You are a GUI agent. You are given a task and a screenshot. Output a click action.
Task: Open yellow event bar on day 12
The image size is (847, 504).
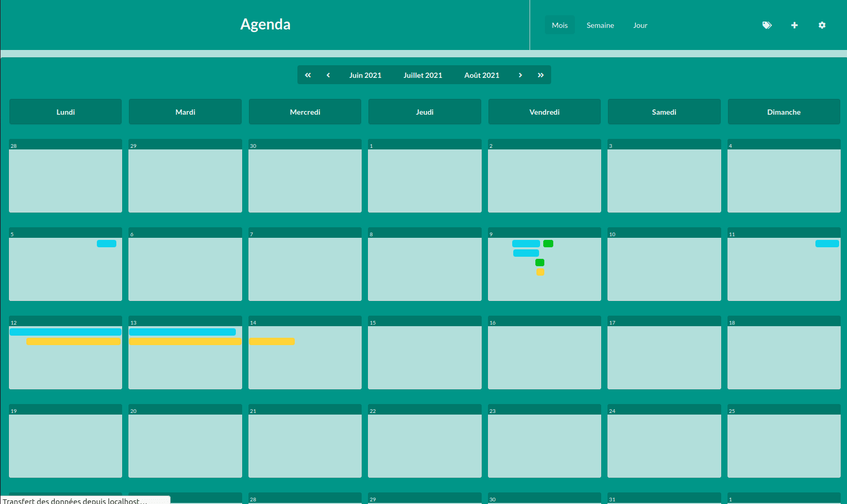coord(74,341)
